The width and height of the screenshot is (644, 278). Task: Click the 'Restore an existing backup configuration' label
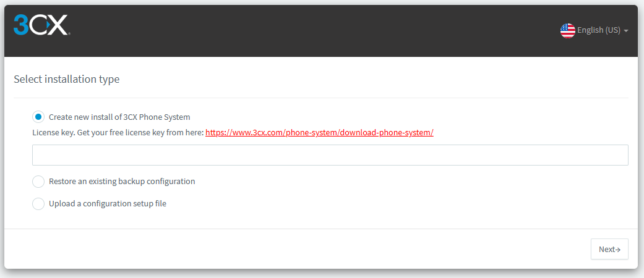122,181
